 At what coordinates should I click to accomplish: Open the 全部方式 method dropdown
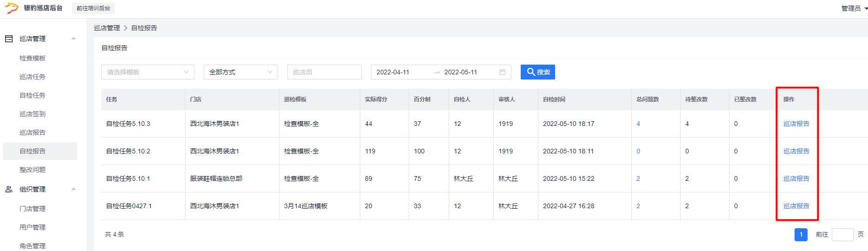pos(240,72)
